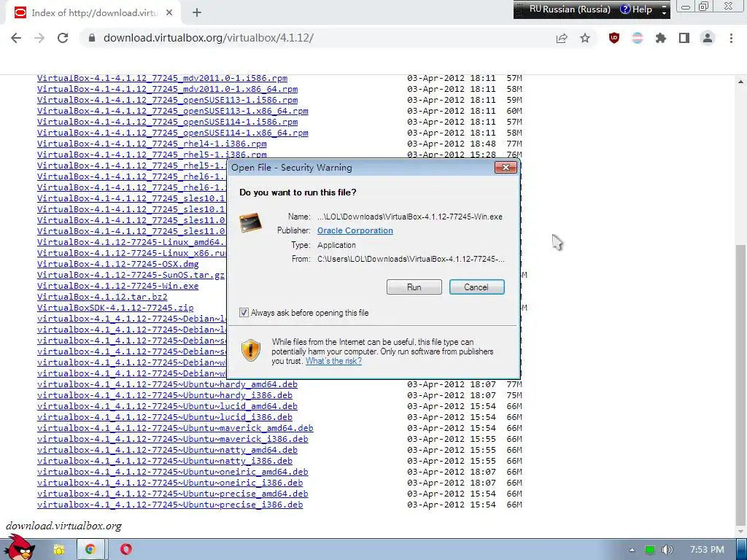Open VirtualBox-4.1.12-77245-OSX.dmg link
747x560 pixels.
(117, 264)
